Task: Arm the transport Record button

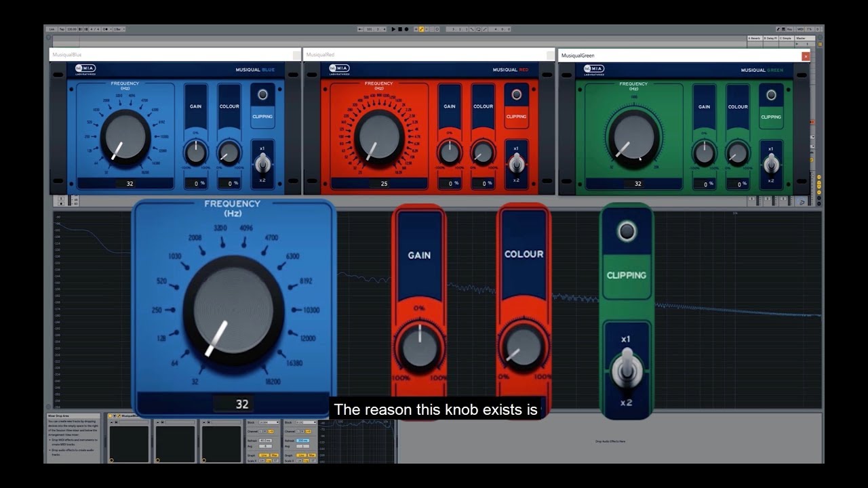Action: pos(406,29)
